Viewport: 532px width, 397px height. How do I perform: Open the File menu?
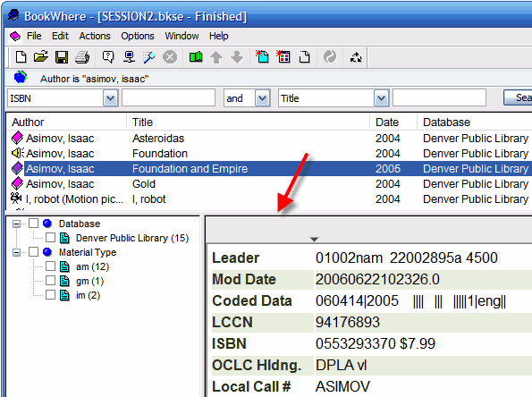pyautogui.click(x=34, y=36)
